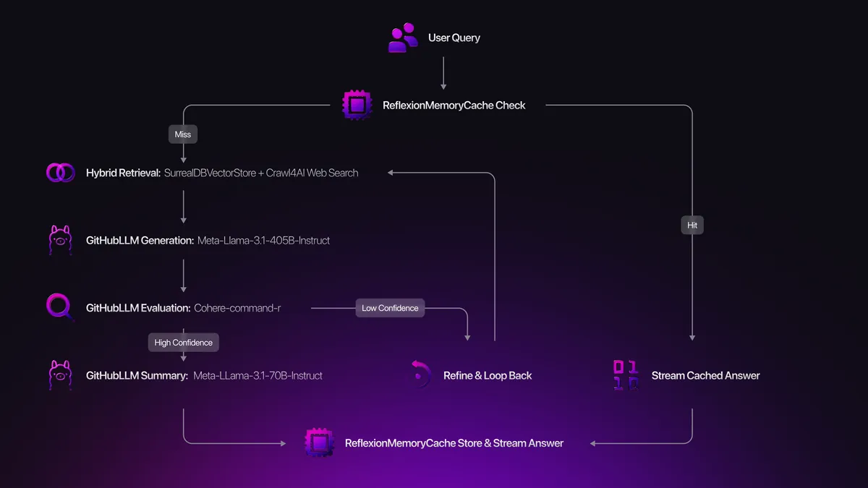Click the binary digits Stream Cached Answer icon
Screen dimensions: 868x488
pos(626,375)
